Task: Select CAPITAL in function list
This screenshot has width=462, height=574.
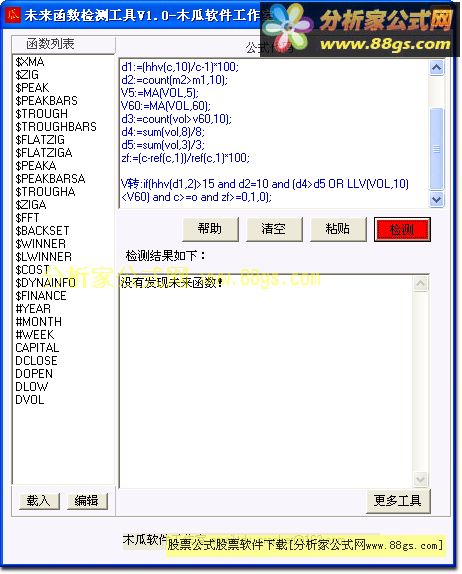Action: click(x=37, y=348)
